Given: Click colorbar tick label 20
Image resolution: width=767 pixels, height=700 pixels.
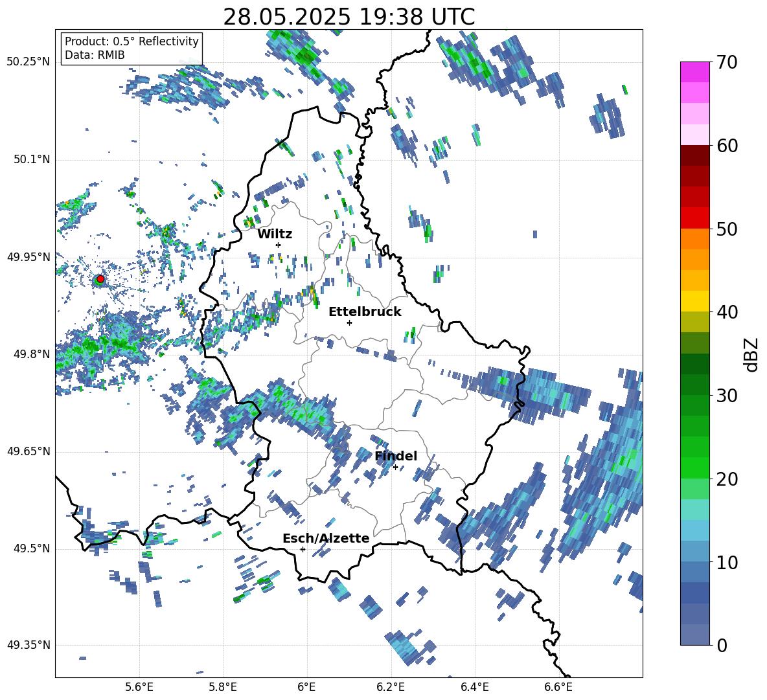Looking at the screenshot, I should tap(727, 479).
